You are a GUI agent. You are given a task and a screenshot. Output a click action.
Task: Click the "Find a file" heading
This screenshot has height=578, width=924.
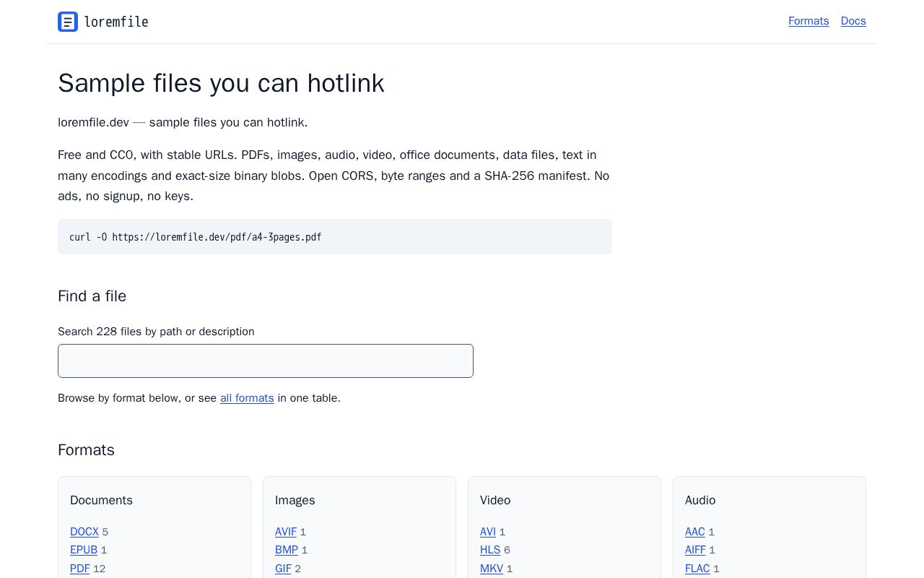tap(92, 296)
